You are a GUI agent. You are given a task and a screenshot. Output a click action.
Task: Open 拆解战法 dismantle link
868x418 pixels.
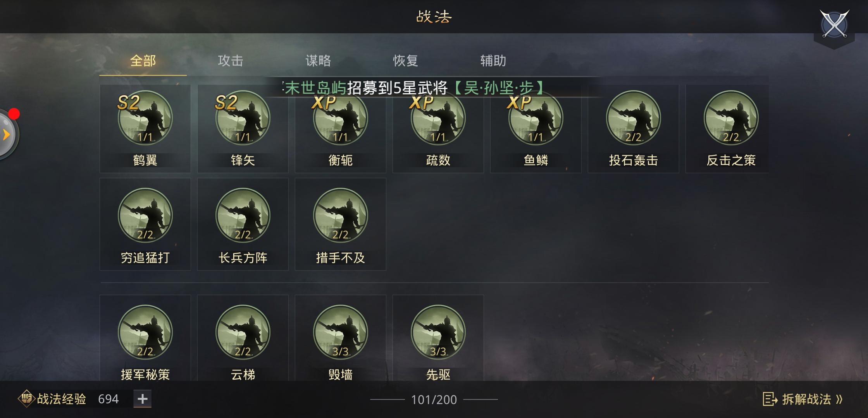pyautogui.click(x=803, y=399)
